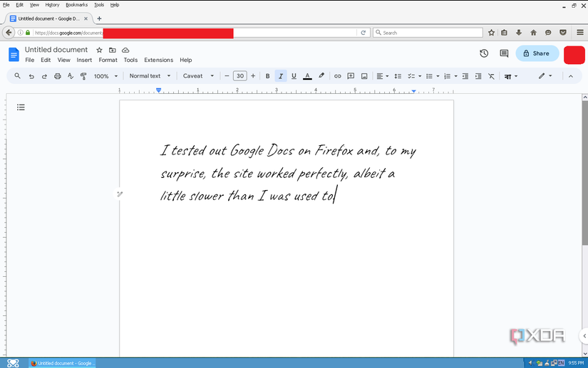588x368 pixels.
Task: Add a comment from the toolbar
Action: pyautogui.click(x=351, y=76)
